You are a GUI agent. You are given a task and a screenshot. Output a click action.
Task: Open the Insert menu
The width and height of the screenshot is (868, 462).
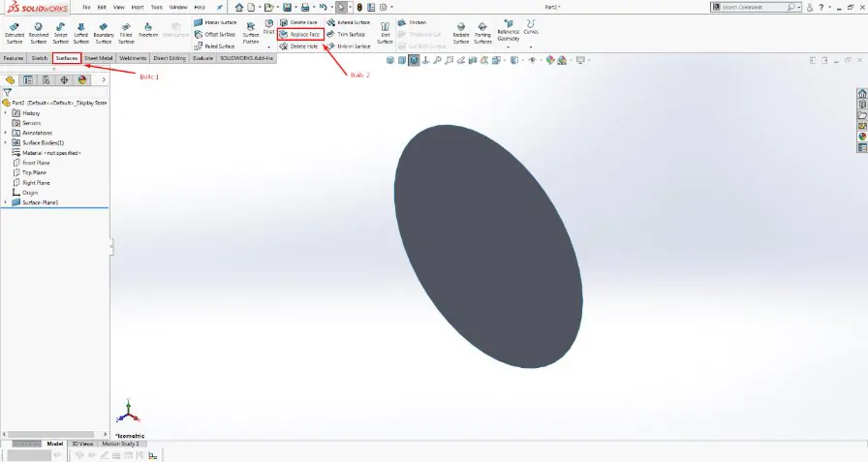point(138,7)
